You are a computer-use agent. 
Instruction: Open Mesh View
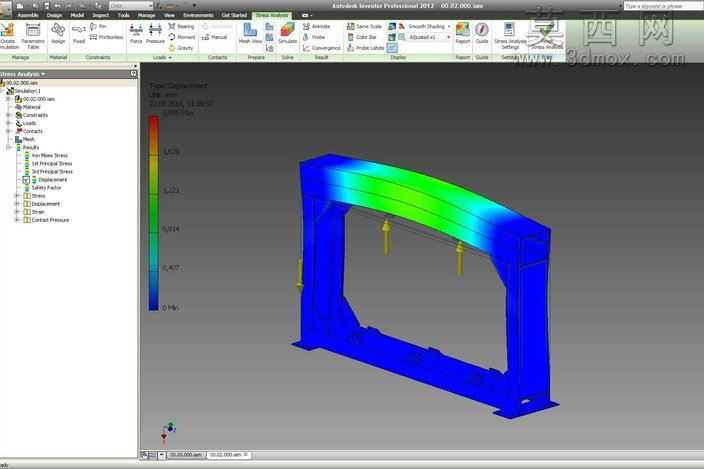coord(250,34)
